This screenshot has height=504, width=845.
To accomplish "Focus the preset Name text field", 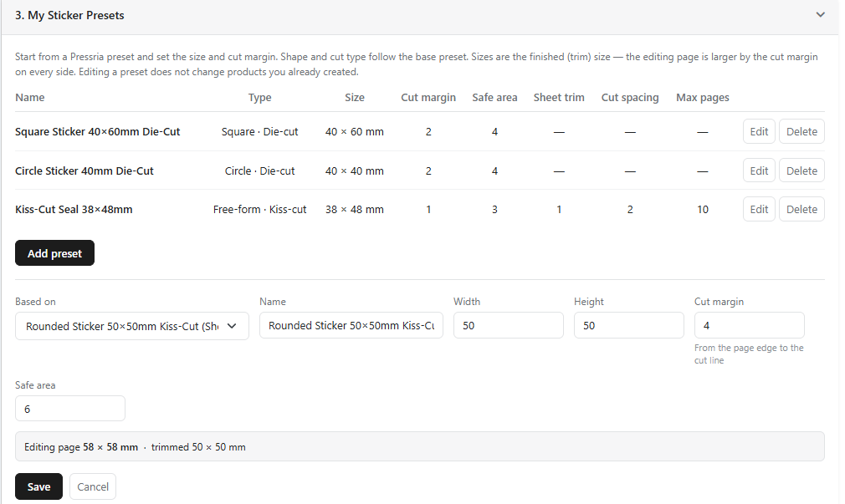I will pos(351,325).
